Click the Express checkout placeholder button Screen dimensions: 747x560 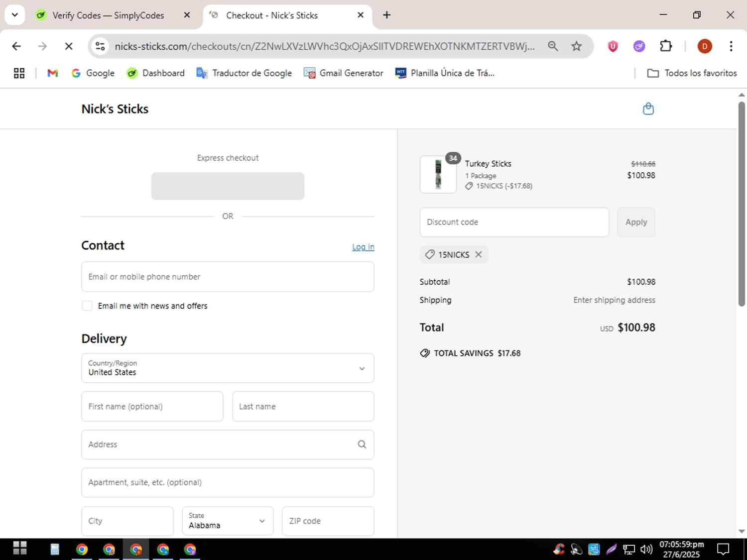coord(228,186)
